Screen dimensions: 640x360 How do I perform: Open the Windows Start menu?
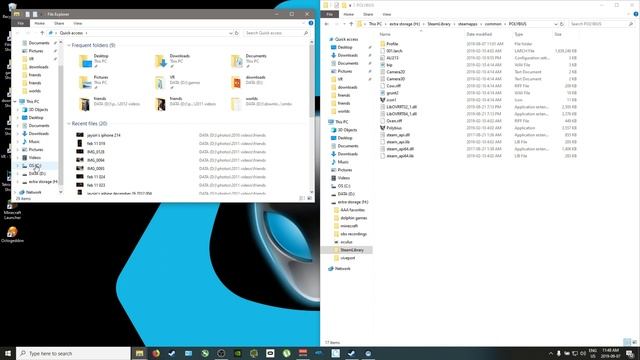click(8, 353)
